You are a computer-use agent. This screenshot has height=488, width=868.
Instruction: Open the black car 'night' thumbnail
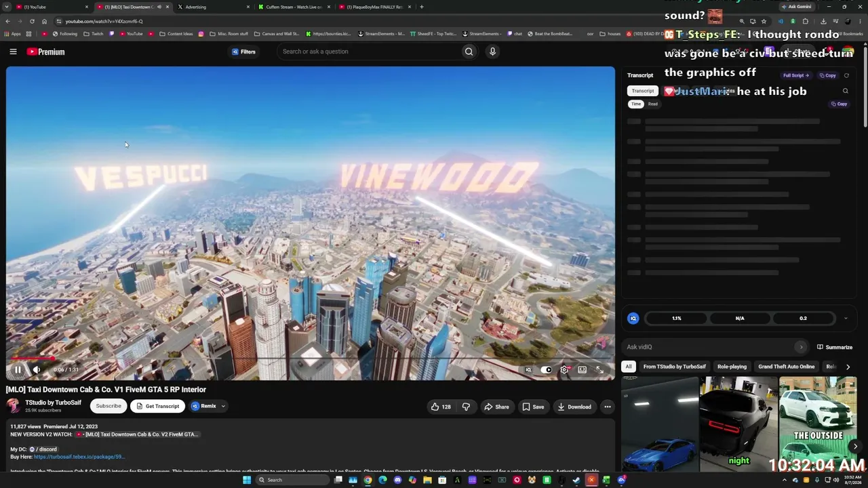(x=738, y=424)
